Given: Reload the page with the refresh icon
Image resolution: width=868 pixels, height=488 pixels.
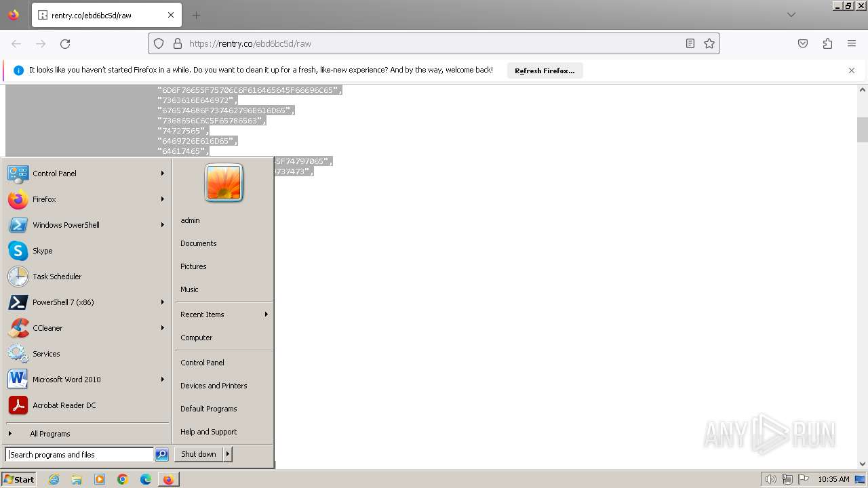Looking at the screenshot, I should click(x=65, y=43).
